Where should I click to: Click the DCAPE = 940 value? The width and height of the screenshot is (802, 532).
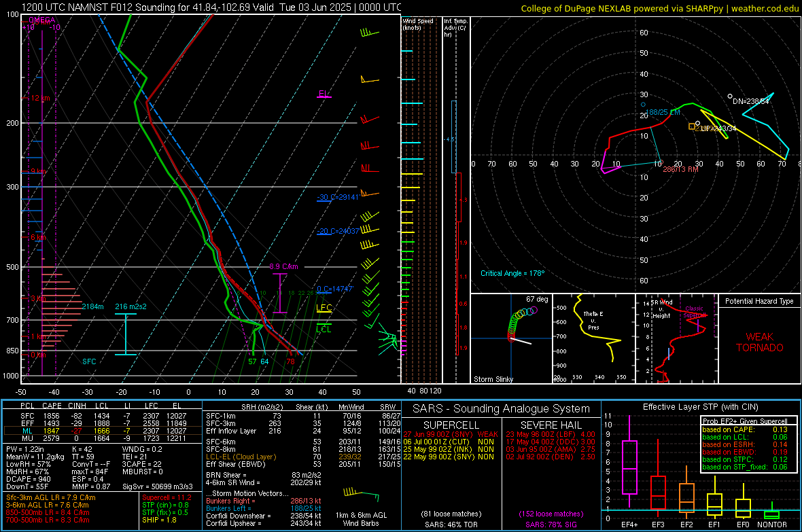coord(29,479)
